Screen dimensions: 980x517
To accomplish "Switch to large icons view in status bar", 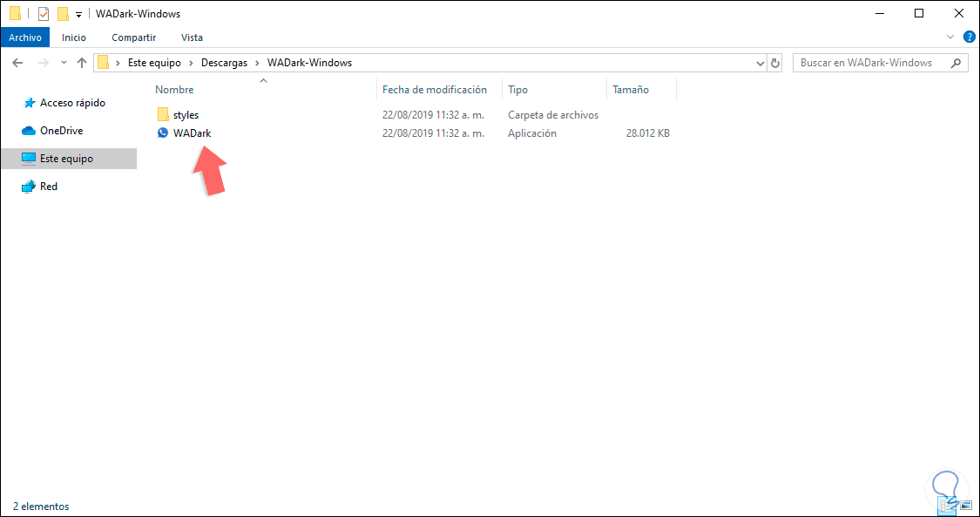I will 966,507.
